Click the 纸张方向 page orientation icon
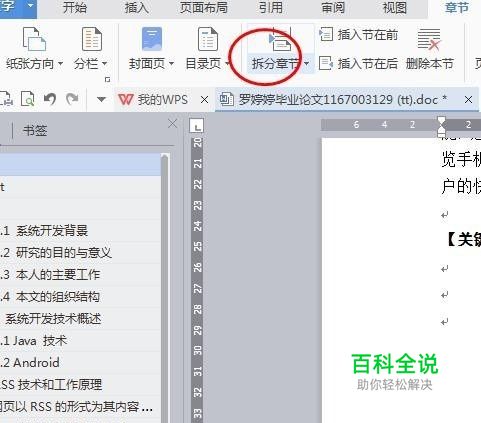This screenshot has width=481, height=423. coord(34,39)
